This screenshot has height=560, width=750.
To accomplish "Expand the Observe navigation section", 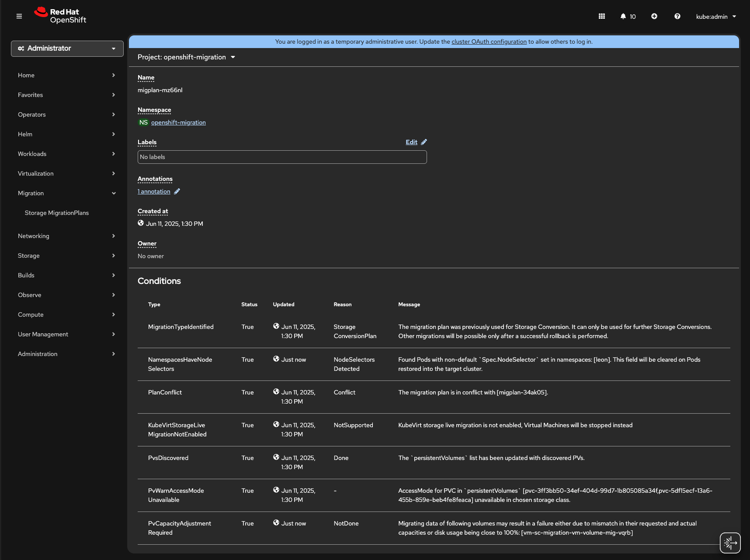I will (66, 295).
